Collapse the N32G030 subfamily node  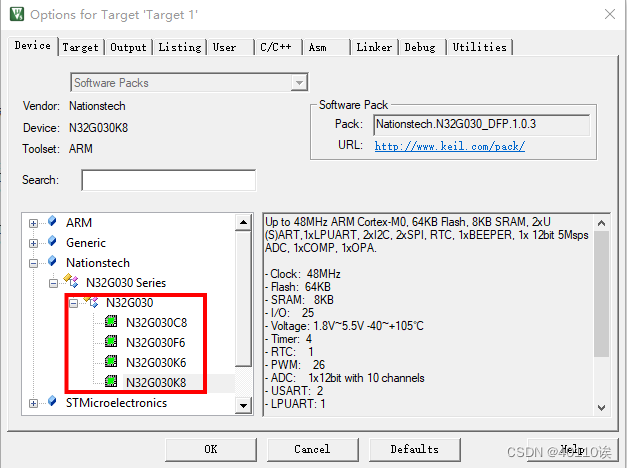pyautogui.click(x=74, y=304)
